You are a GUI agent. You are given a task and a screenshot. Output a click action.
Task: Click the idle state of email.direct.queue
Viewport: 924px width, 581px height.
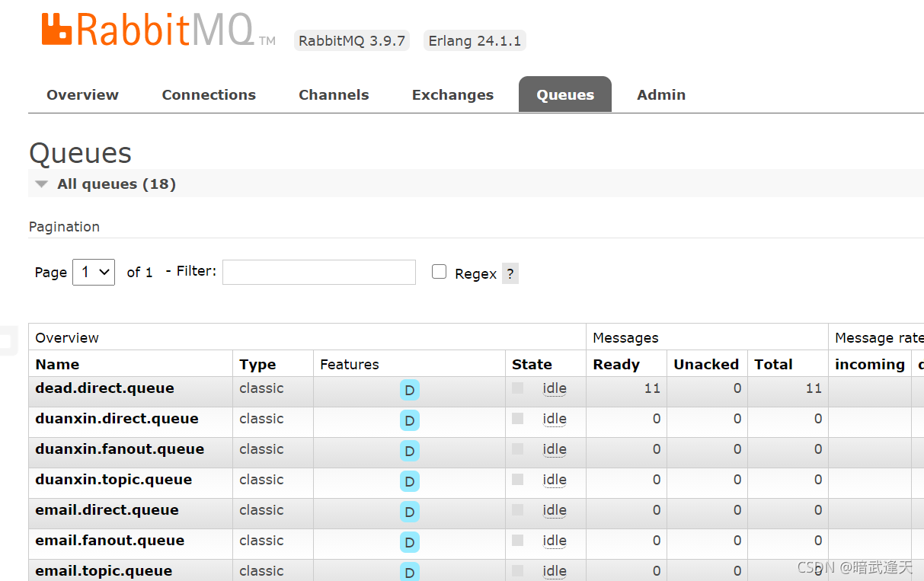(x=555, y=510)
